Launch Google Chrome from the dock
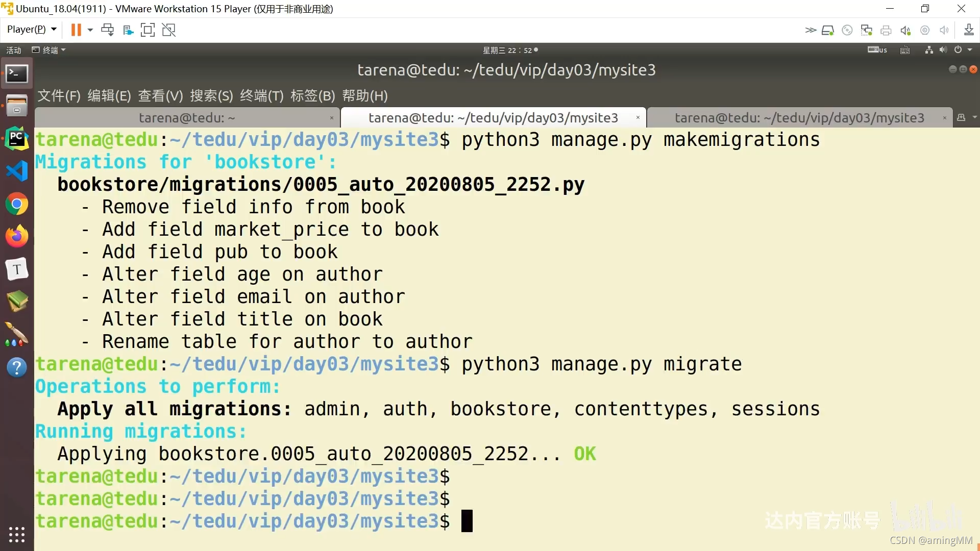The height and width of the screenshot is (551, 980). coord(17,204)
